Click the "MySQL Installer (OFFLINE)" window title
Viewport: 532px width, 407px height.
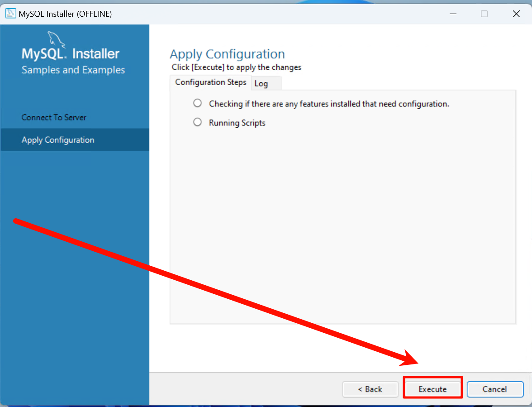point(65,14)
